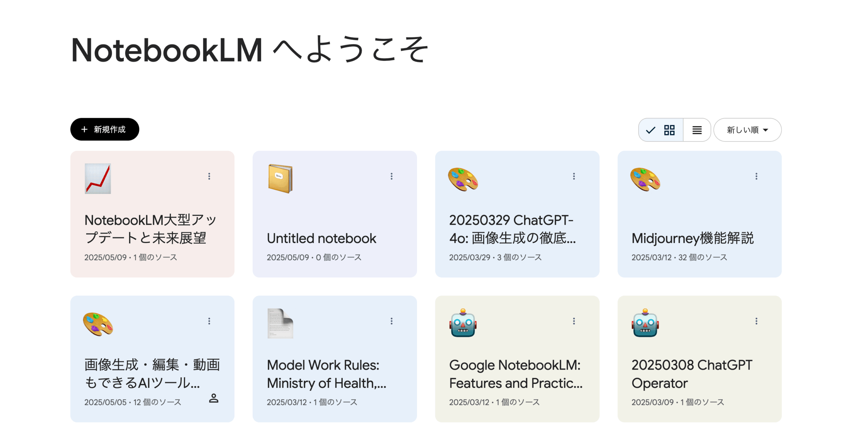Open more options for Model Work Rules notebook
The width and height of the screenshot is (868, 430).
coord(391,321)
